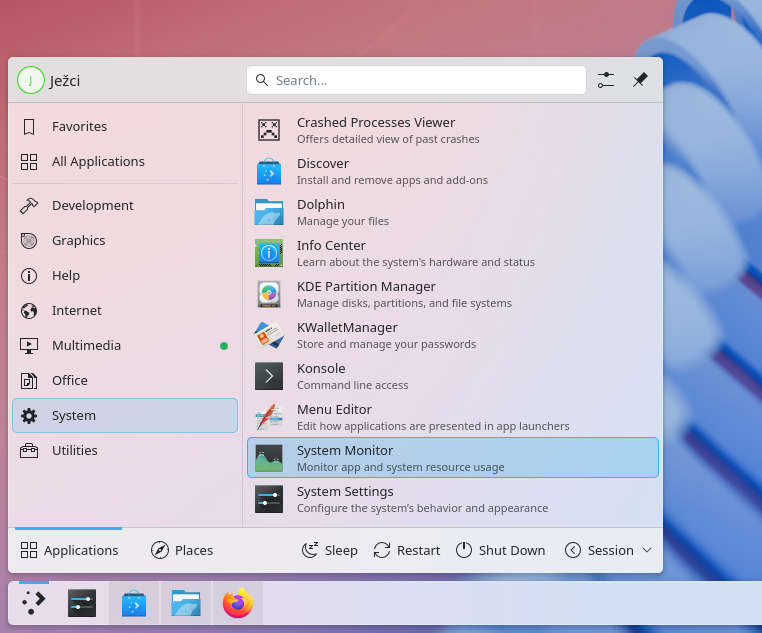The width and height of the screenshot is (762, 633).
Task: Open Discover from the taskbar
Action: tap(134, 603)
